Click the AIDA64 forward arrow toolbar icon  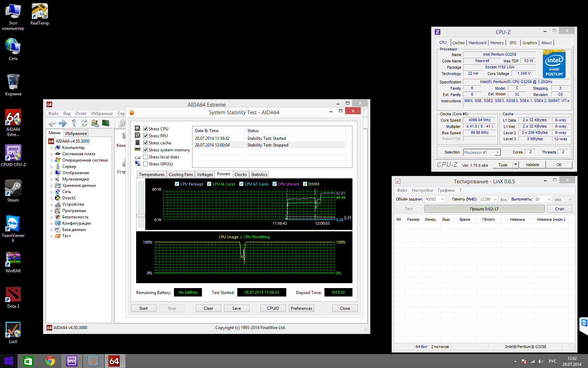(x=63, y=123)
